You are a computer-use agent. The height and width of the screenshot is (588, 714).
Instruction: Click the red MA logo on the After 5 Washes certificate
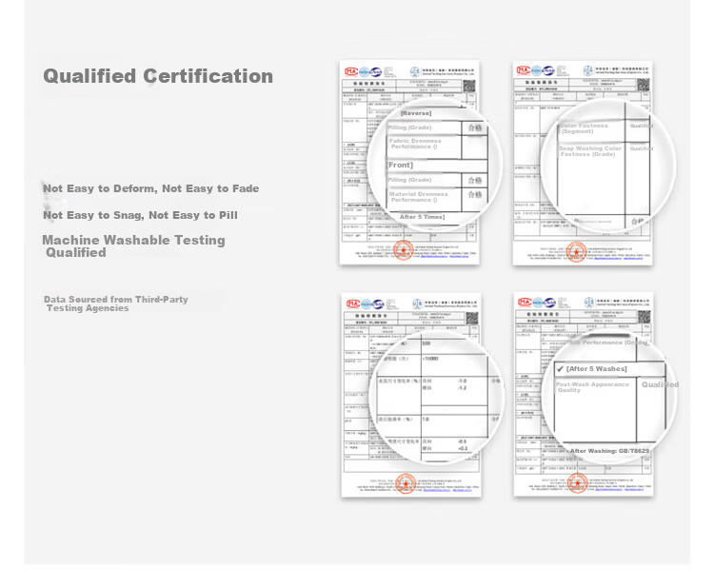[x=525, y=302]
